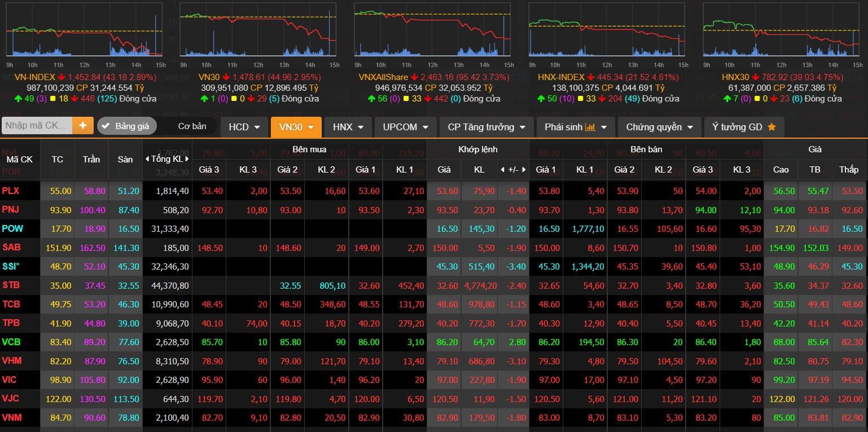Open the HCD dropdown
Screen dimensions: 868x432
244,127
